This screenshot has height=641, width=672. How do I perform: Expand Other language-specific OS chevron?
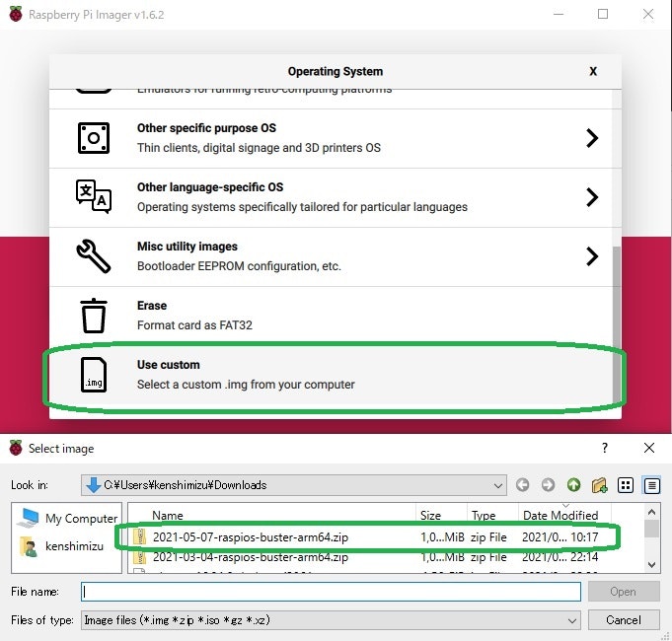click(592, 197)
